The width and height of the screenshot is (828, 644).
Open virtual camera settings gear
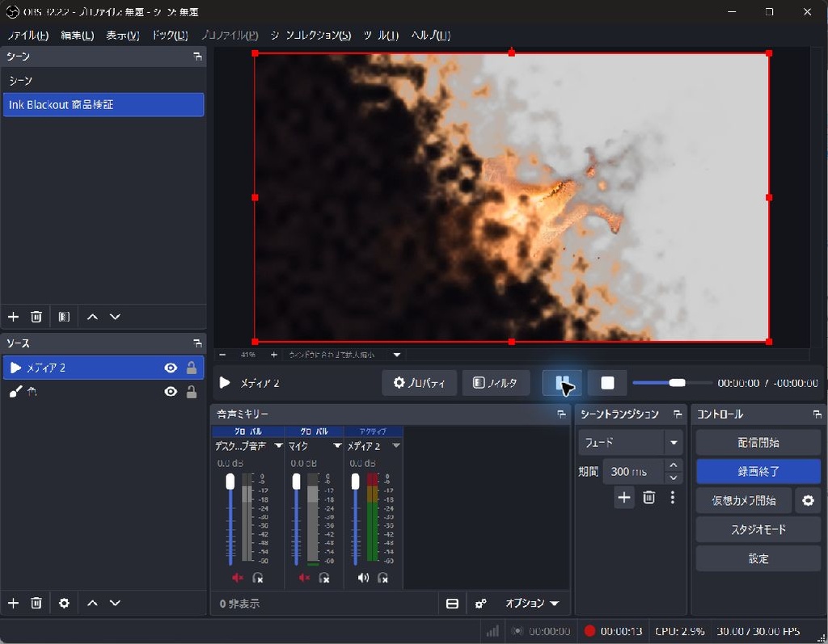click(808, 500)
